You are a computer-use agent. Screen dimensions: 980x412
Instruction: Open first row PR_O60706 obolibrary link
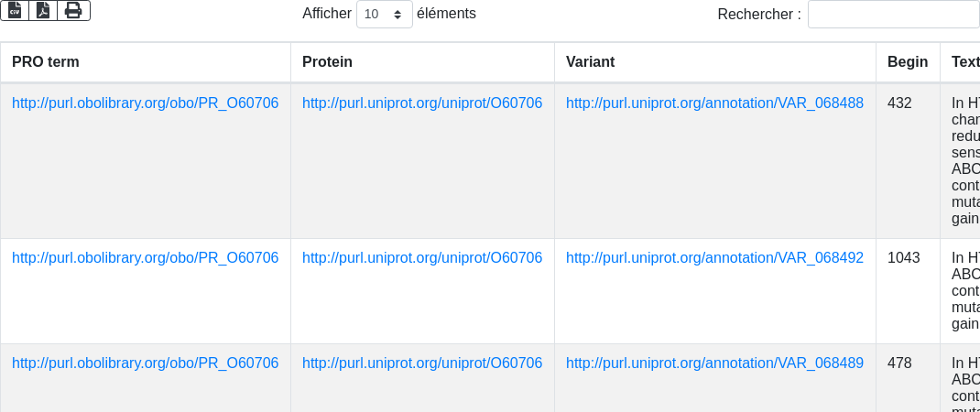click(x=145, y=103)
